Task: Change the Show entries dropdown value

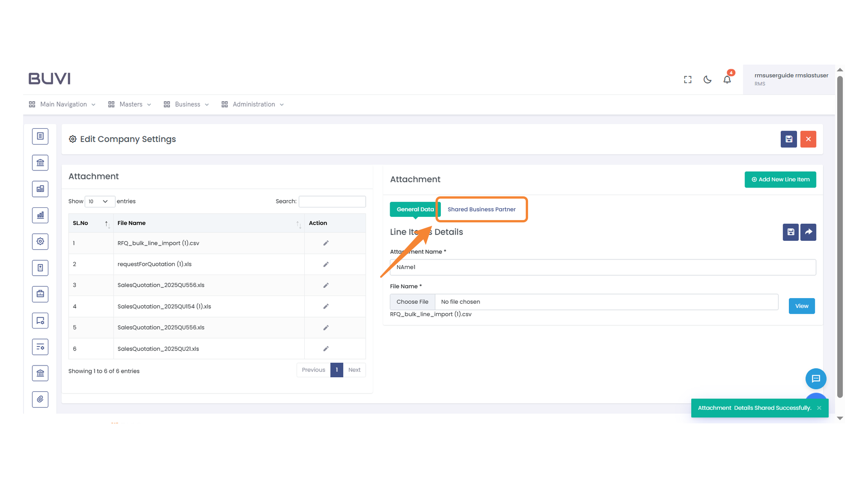Action: pos(99,202)
